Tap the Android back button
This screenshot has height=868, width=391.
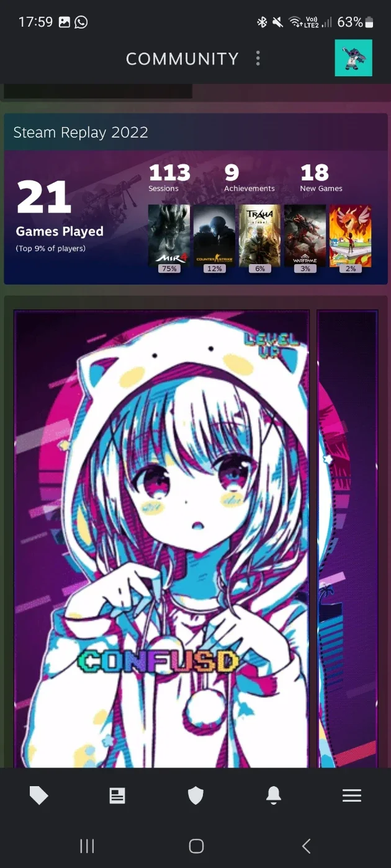point(305,846)
